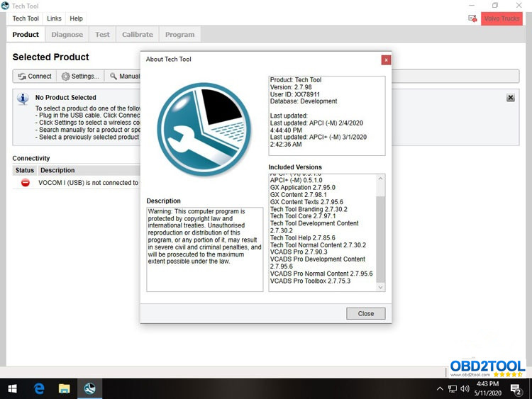Screen dimensions: 532x399
Task: Open the Windows notification center
Action: (x=516, y=390)
